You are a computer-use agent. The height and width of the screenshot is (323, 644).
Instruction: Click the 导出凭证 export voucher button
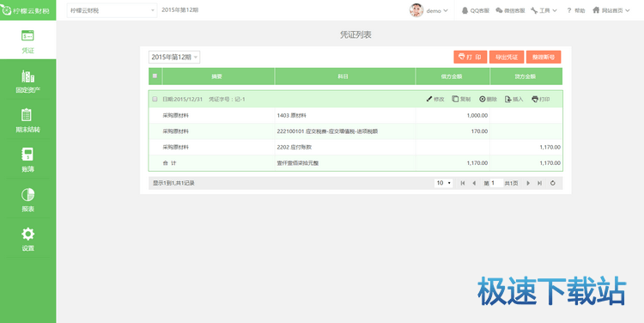[x=507, y=57]
